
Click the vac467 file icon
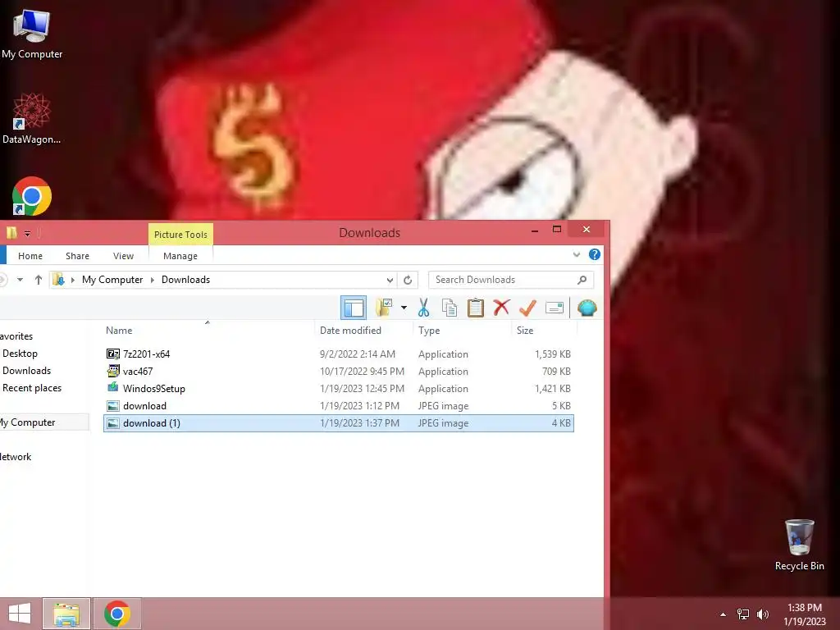(x=113, y=371)
